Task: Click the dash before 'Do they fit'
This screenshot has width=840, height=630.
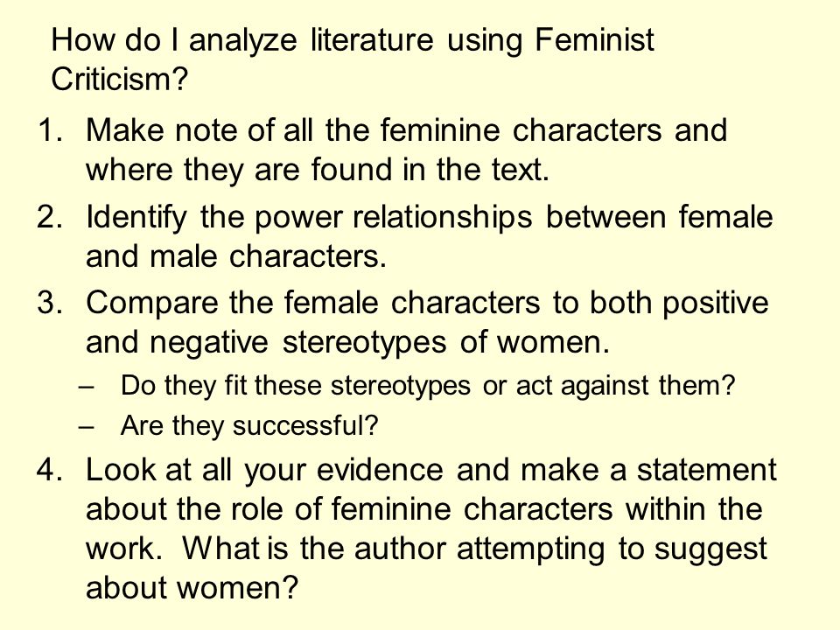Action: tap(87, 387)
